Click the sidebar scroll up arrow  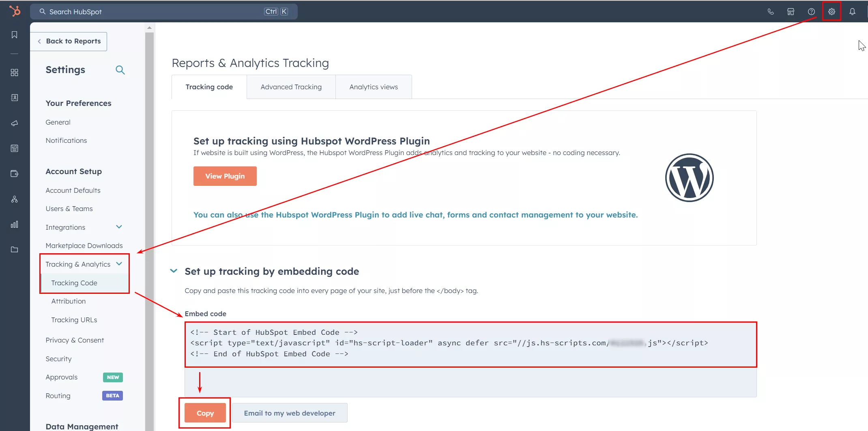point(149,28)
